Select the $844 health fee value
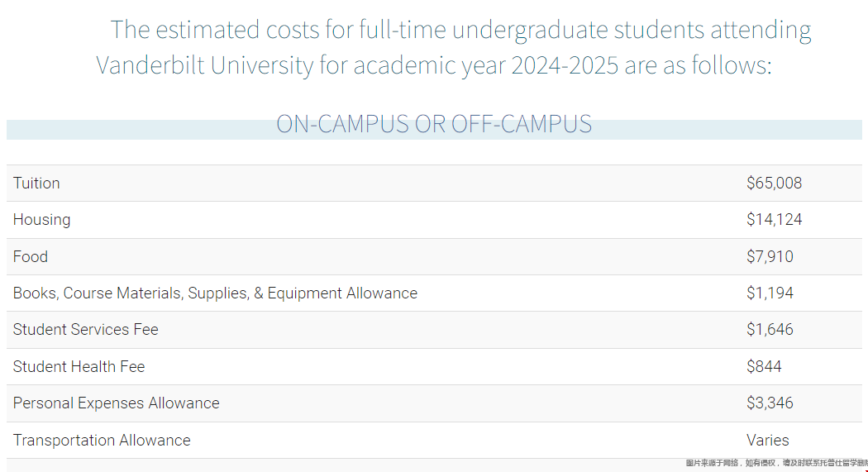The height and width of the screenshot is (472, 868). tap(764, 366)
